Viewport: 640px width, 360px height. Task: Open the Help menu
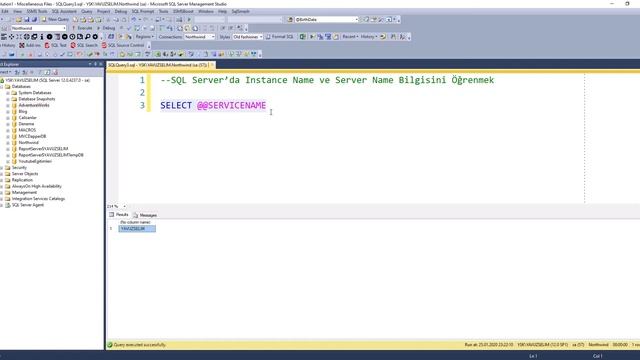pos(222,11)
